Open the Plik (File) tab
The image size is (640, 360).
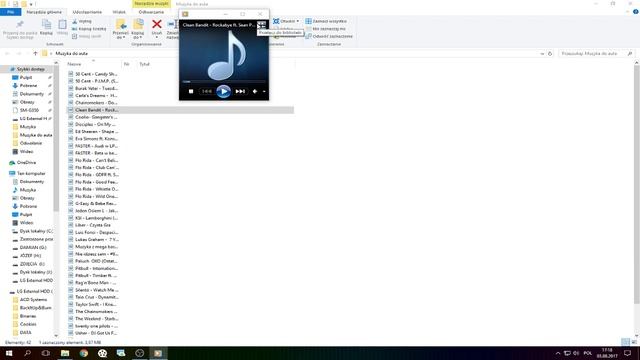[11, 12]
